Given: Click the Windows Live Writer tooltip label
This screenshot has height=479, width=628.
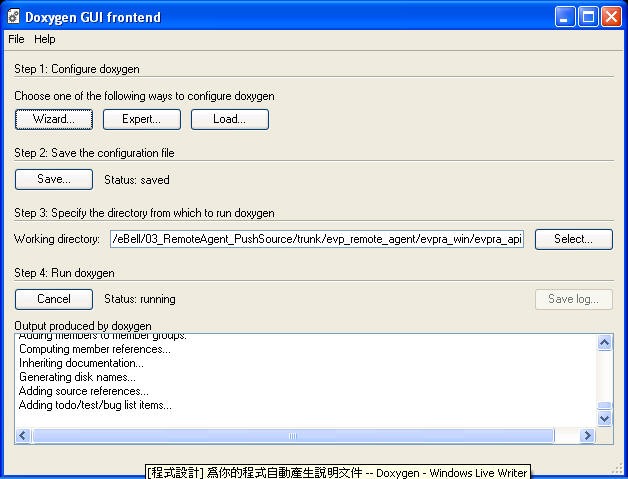Looking at the screenshot, I should click(337, 472).
